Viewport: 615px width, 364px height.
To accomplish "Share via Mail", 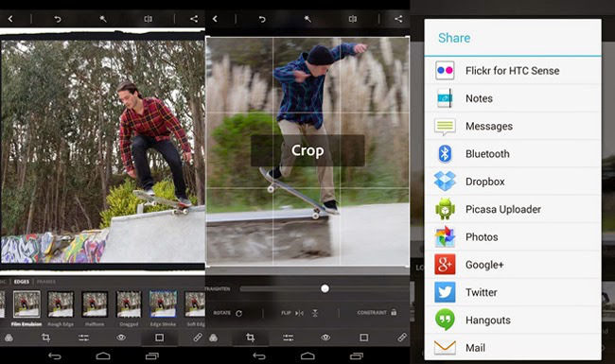I will [x=513, y=347].
